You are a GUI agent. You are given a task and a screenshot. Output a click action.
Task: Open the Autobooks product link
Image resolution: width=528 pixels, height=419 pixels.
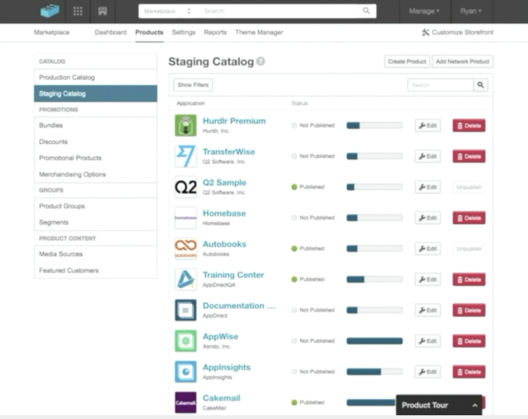224,244
